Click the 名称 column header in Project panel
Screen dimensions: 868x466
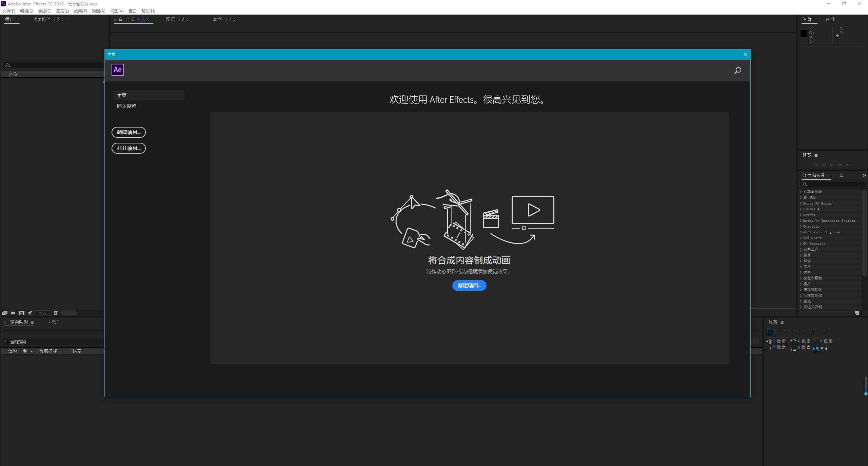[13, 74]
